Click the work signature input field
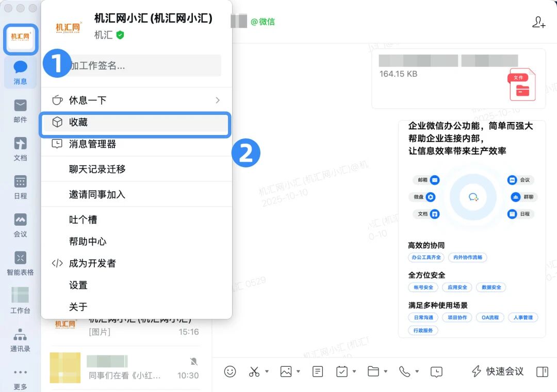The width and height of the screenshot is (557, 392). tap(144, 66)
